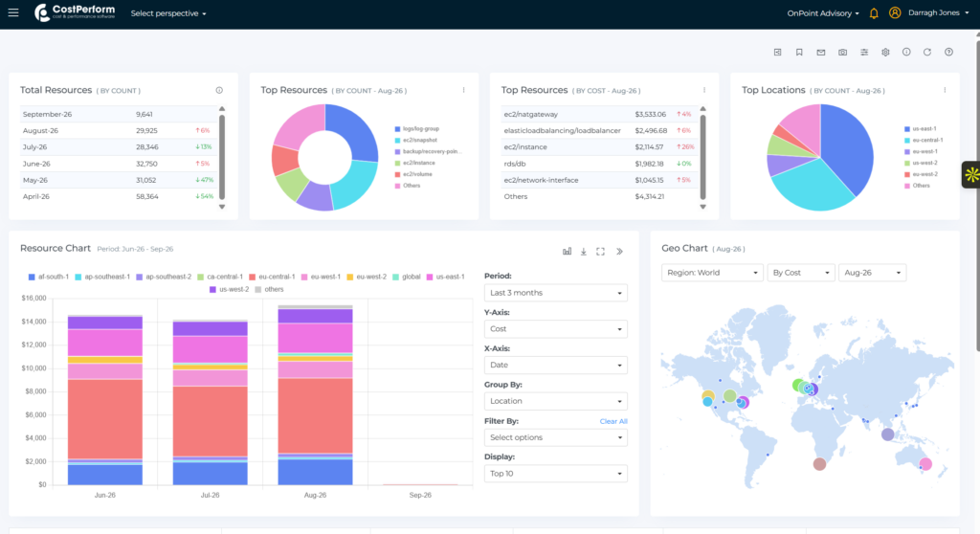
Task: Click the Clear All filter link
Action: coord(613,421)
